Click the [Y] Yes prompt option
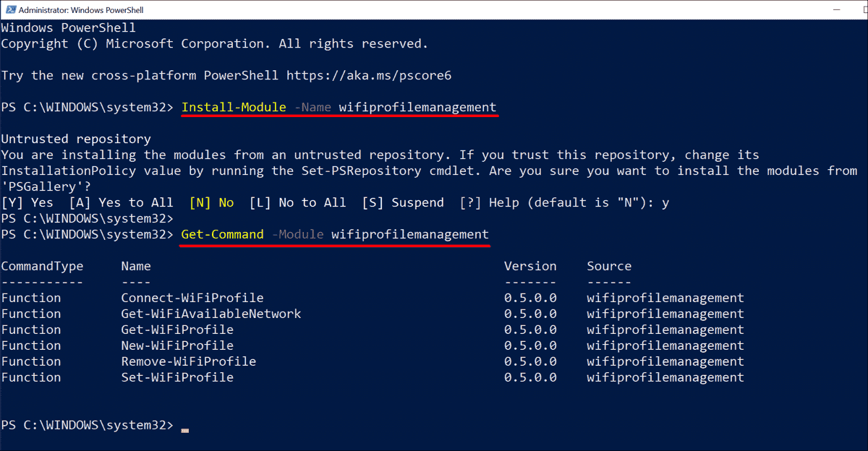The image size is (868, 451). (29, 202)
